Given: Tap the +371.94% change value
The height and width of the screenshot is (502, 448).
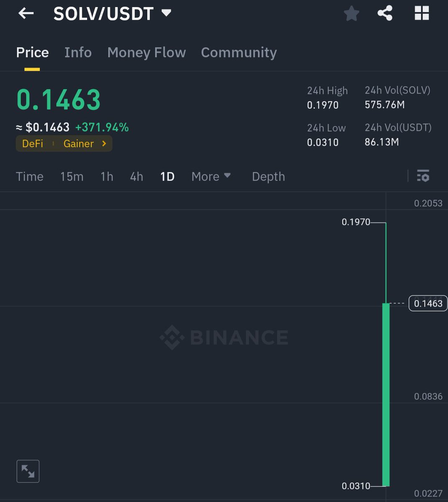Looking at the screenshot, I should coord(102,127).
